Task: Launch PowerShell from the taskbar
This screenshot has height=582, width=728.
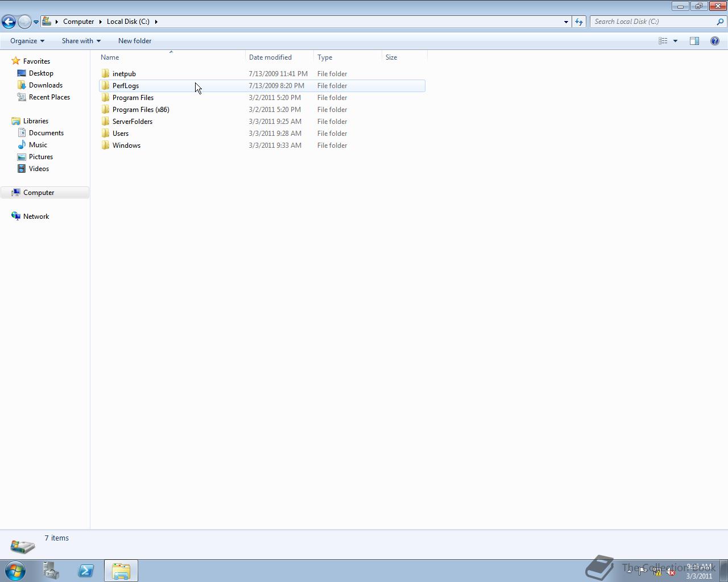Action: tap(86, 571)
